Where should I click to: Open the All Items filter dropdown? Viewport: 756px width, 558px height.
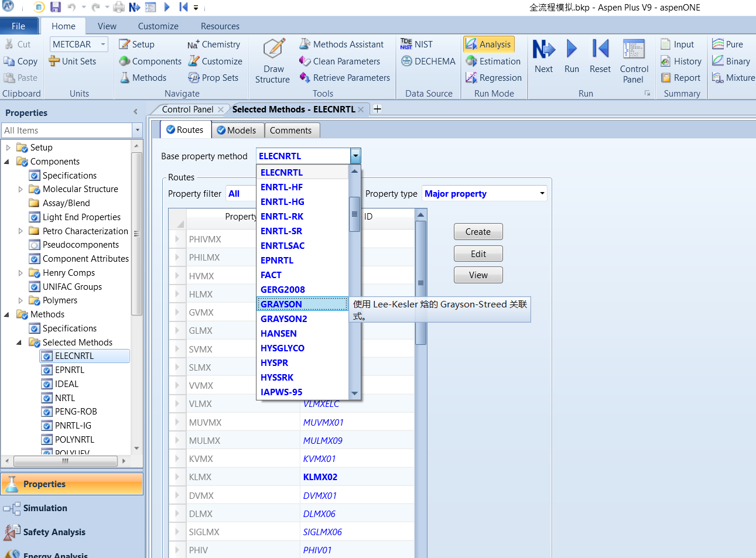pos(138,130)
